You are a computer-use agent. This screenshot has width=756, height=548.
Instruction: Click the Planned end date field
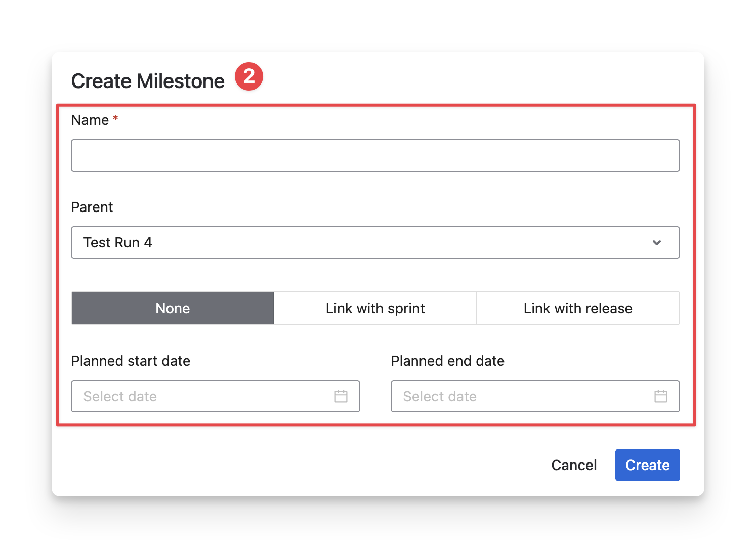pos(521,396)
